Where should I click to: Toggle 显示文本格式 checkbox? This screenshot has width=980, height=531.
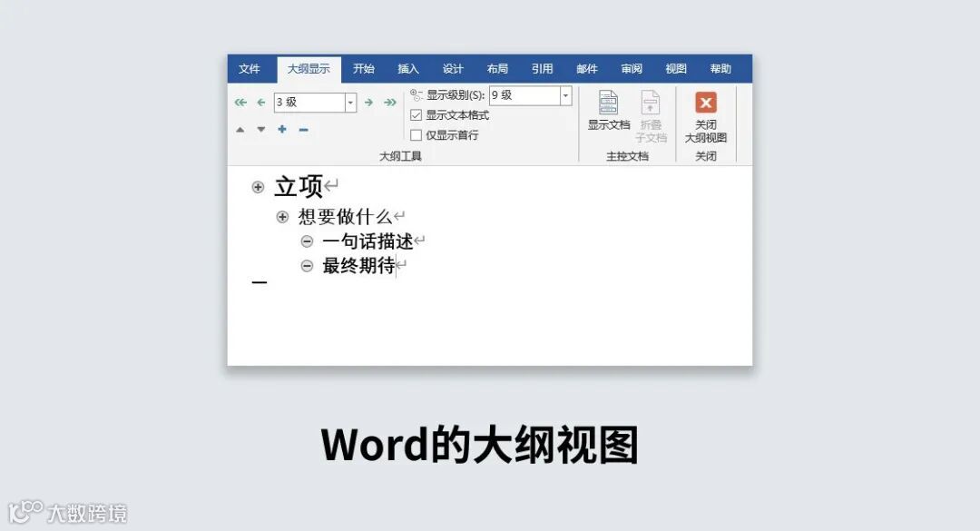416,115
